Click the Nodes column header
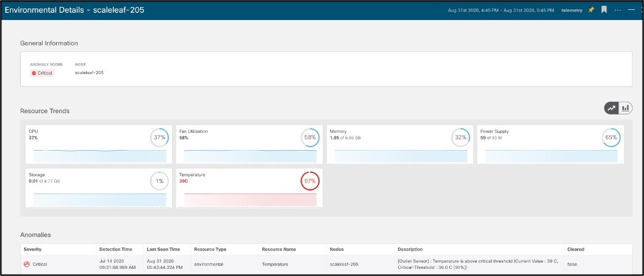Screen dimensions: 644x276 337,249
